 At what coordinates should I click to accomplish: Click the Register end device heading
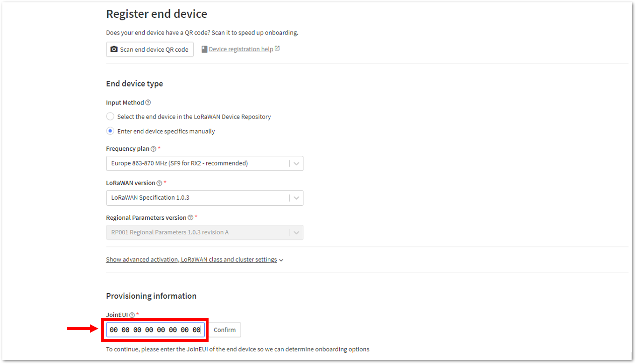tap(157, 14)
